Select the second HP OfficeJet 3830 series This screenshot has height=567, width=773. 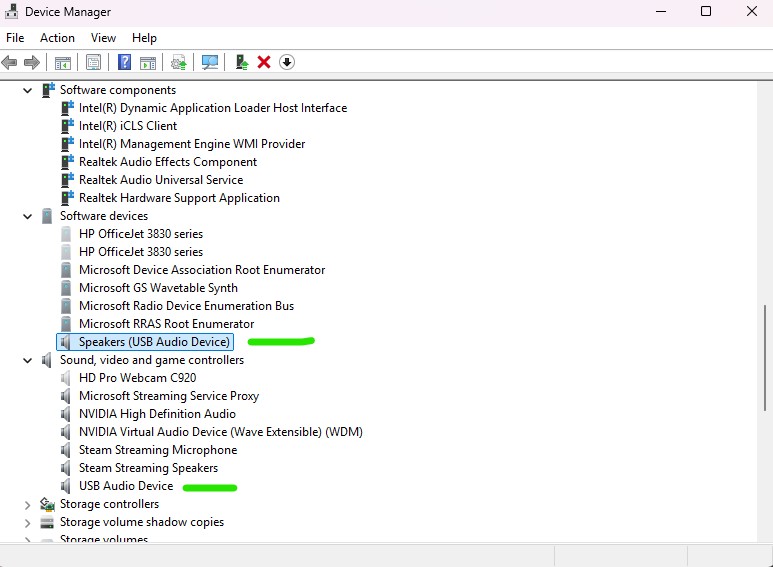point(141,251)
